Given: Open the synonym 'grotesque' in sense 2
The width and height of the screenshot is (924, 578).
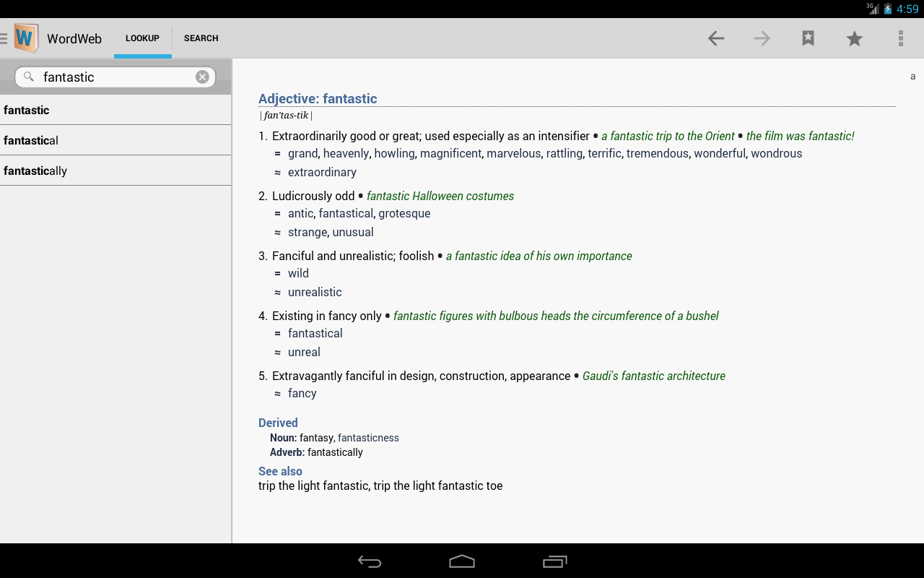Looking at the screenshot, I should pyautogui.click(x=405, y=213).
